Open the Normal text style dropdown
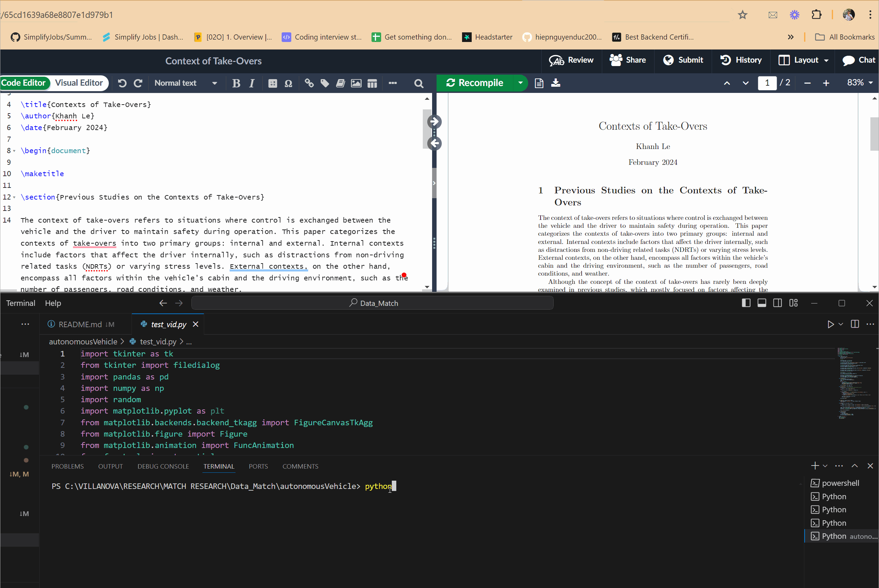Image resolution: width=879 pixels, height=588 pixels. 186,83
